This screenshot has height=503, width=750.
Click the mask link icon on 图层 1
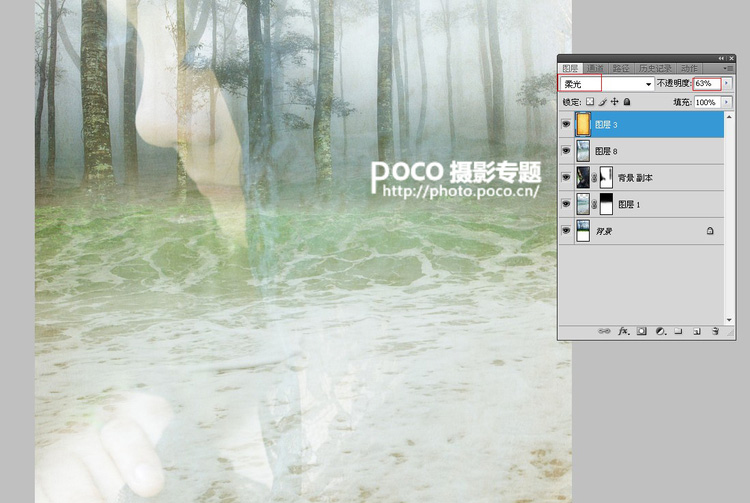click(595, 204)
